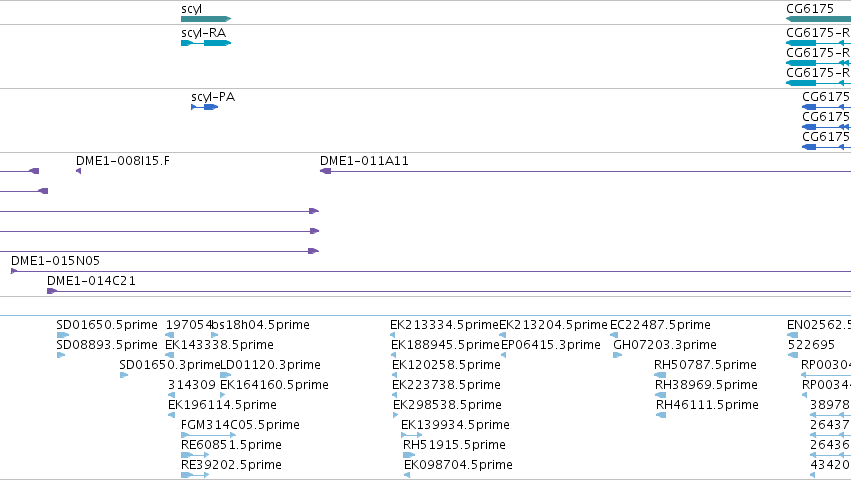The width and height of the screenshot is (851, 480).
Task: Click the RE39202.5prime EST arrow
Action: point(195,475)
